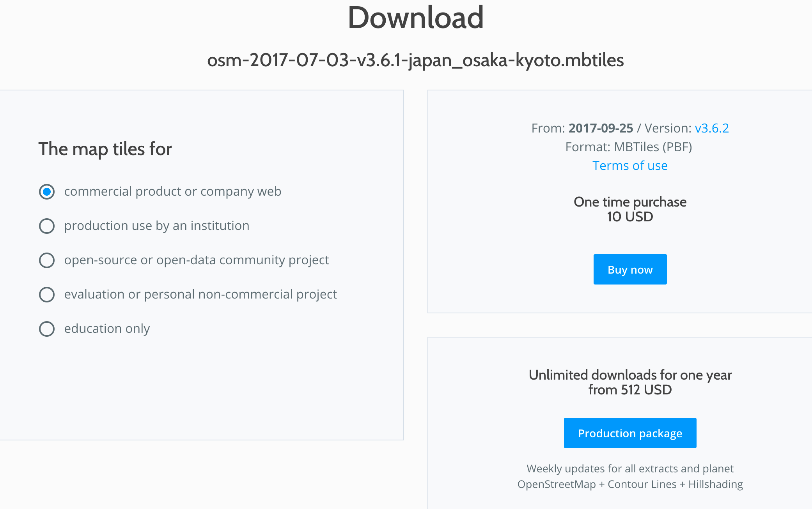Open the v3.6.2 version link

coord(711,128)
